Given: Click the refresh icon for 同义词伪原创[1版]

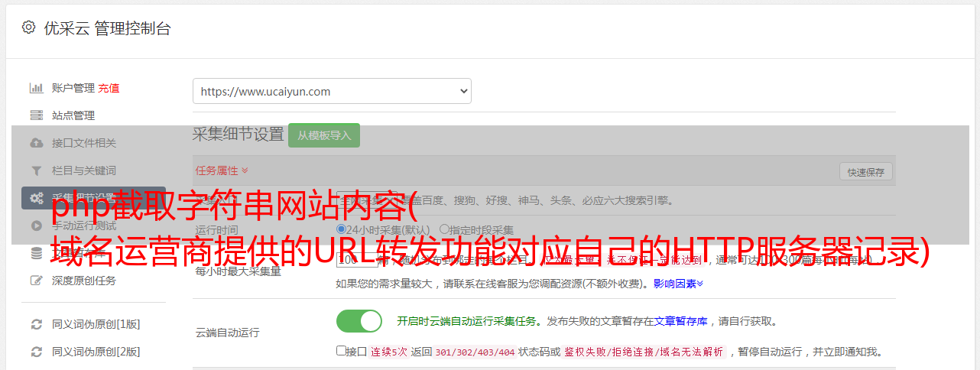Looking at the screenshot, I should tap(36, 324).
